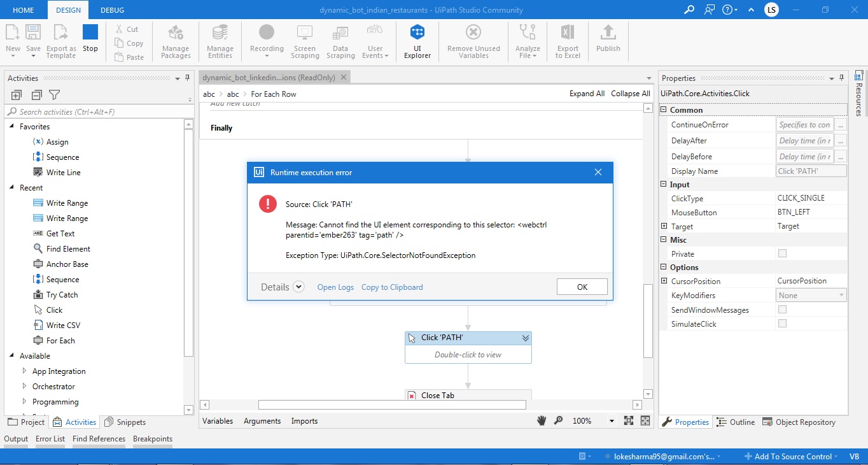The height and width of the screenshot is (465, 868).
Task: Click Export to Excel icon
Action: click(x=568, y=42)
